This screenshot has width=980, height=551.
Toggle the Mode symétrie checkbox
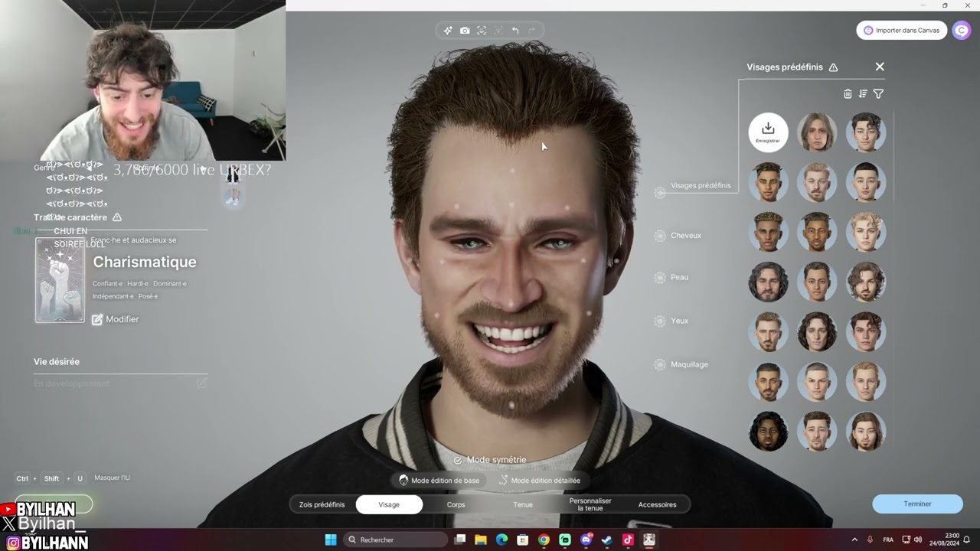(458, 460)
